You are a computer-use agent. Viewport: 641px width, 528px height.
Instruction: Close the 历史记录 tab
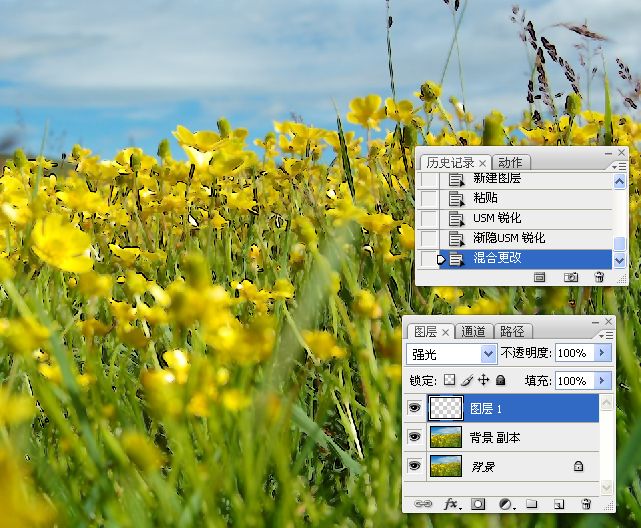pyautogui.click(x=482, y=163)
